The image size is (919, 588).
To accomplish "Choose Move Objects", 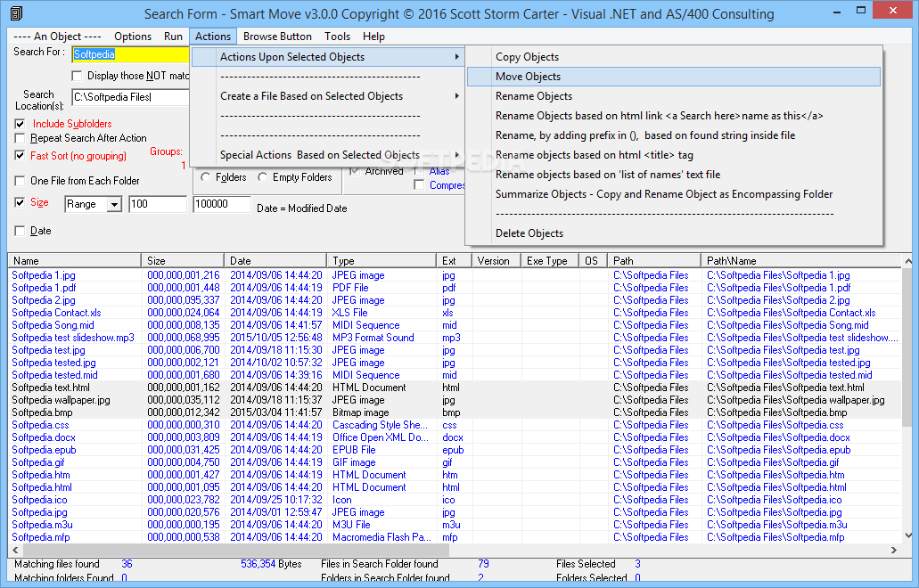I will (x=674, y=77).
